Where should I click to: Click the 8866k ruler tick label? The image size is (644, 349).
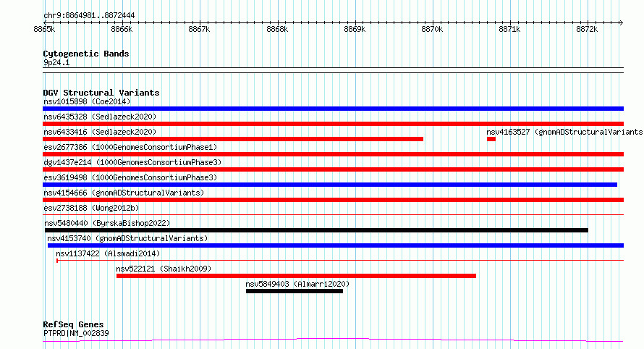click(122, 29)
